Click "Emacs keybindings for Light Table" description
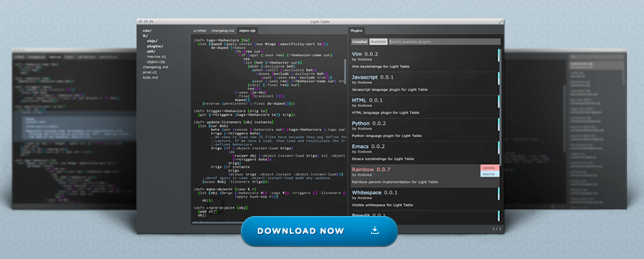The height and width of the screenshot is (259, 644). 383,159
